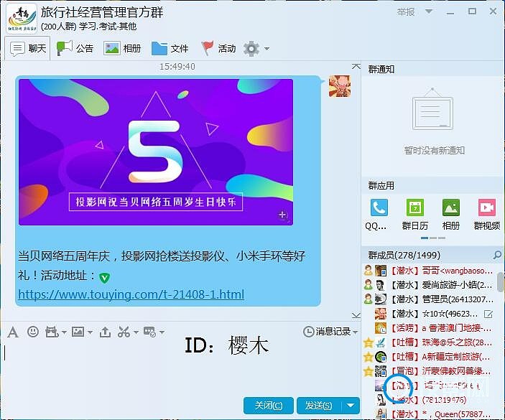The width and height of the screenshot is (505, 420).
Task: Expand the send button options arrow
Action: [x=351, y=406]
